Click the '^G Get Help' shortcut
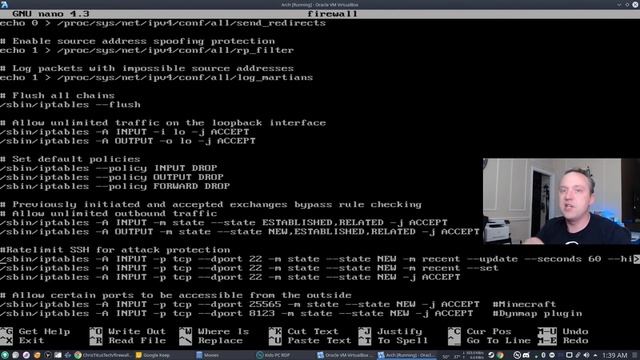640x360 pixels. [36, 331]
